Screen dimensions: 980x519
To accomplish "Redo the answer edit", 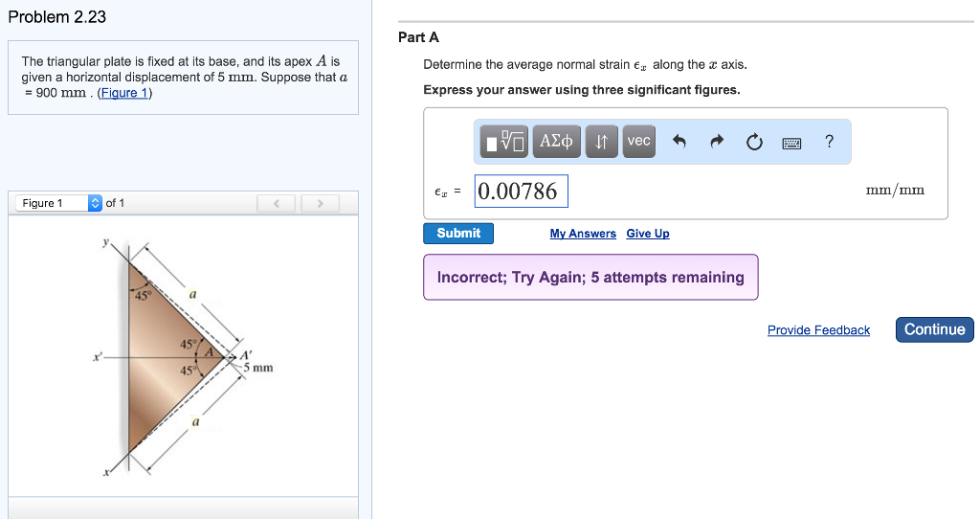I will coord(717,143).
